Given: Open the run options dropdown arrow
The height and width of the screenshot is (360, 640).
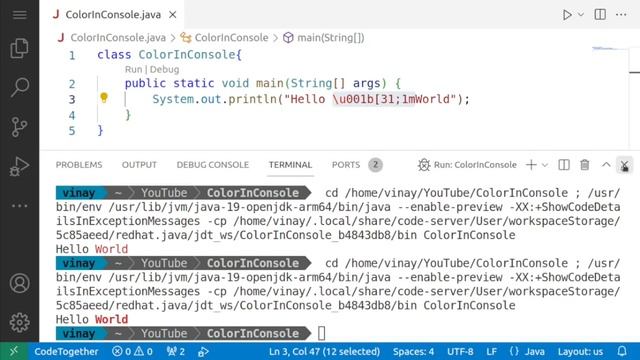Looking at the screenshot, I should [x=581, y=15].
